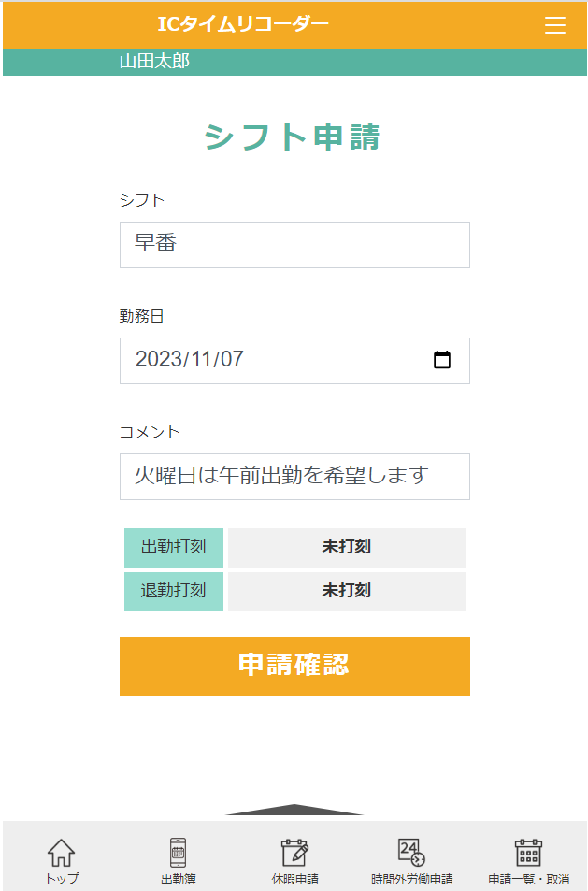Click into the コメント text field
The image size is (588, 891).
[294, 477]
